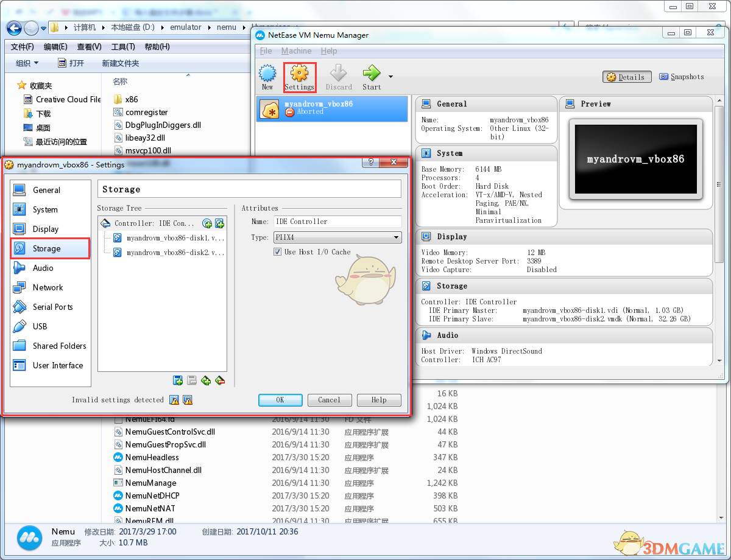Click myandrovm_vbox86 preview thumbnail
The image size is (731, 560).
[x=635, y=159]
